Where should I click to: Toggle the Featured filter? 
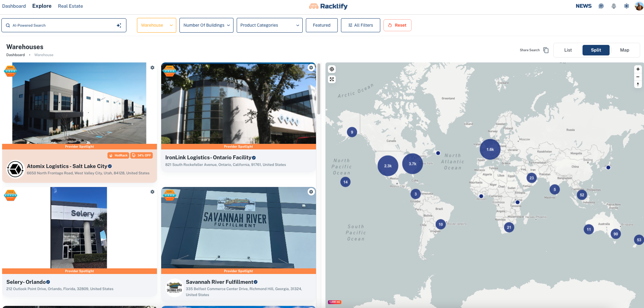coord(322,25)
